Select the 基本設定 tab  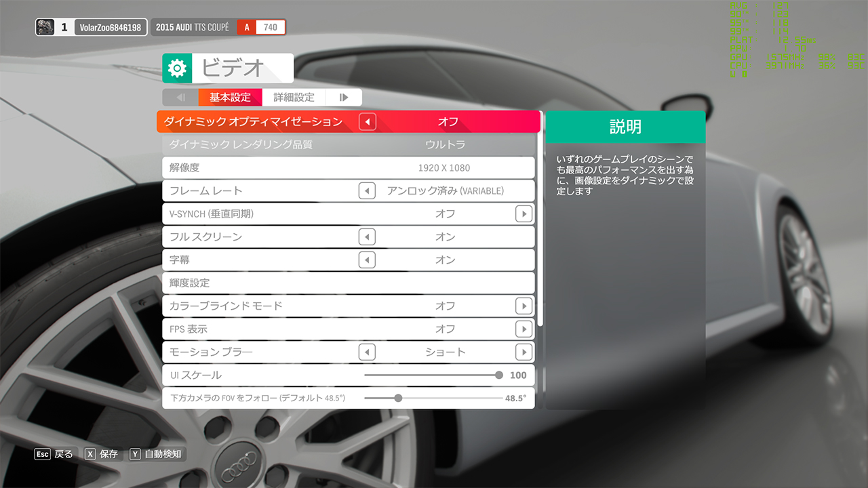tap(230, 97)
